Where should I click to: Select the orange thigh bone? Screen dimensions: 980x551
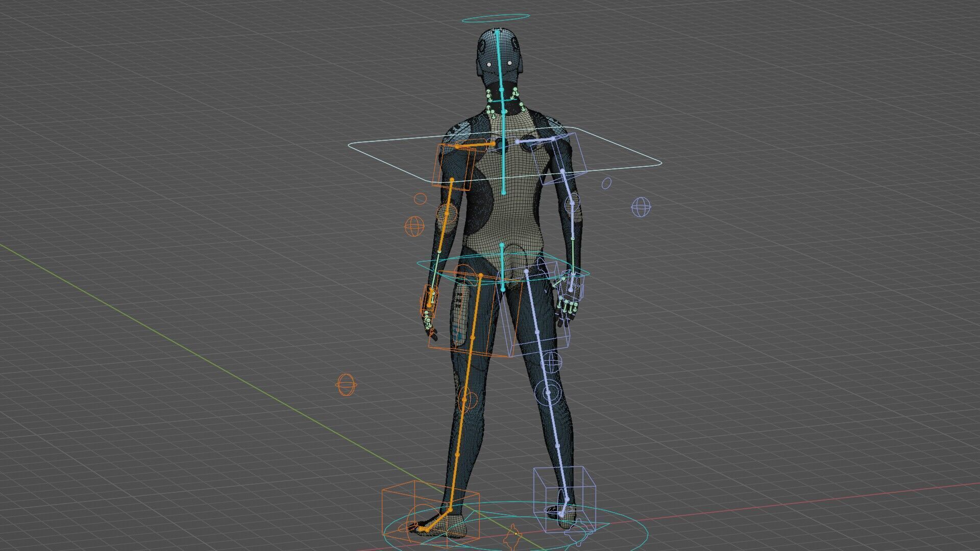click(x=476, y=306)
